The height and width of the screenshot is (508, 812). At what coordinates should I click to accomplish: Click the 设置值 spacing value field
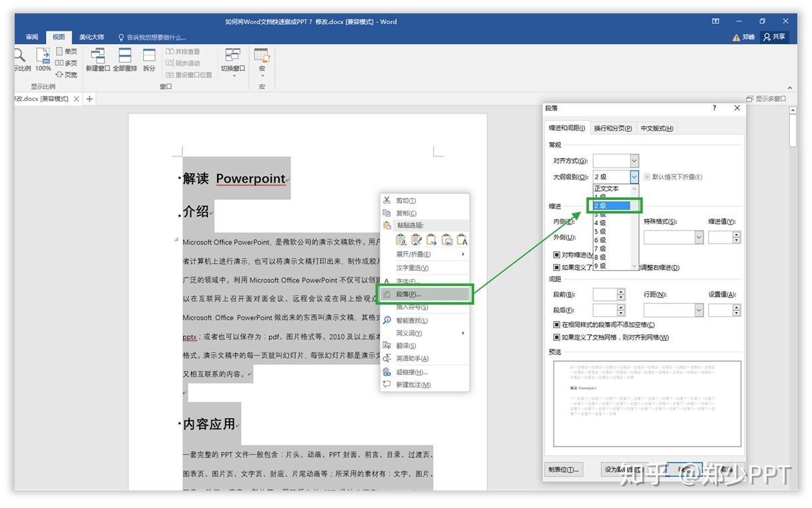721,310
